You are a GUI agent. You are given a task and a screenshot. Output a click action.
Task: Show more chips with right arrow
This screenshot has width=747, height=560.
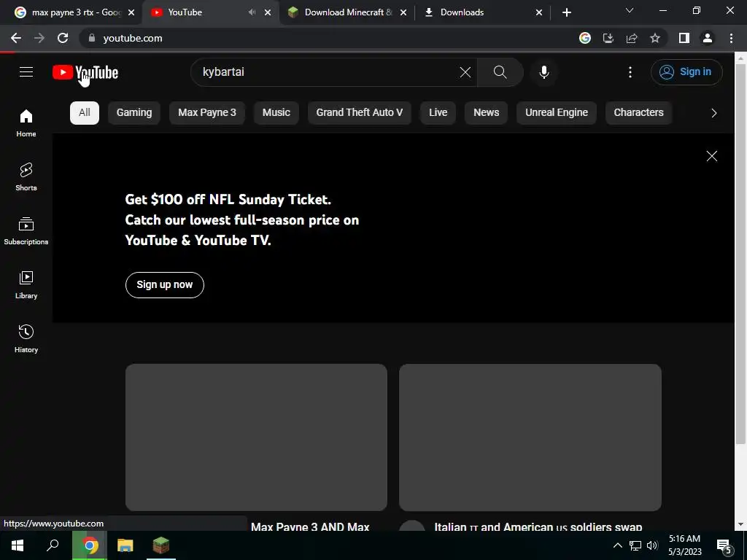tap(713, 113)
